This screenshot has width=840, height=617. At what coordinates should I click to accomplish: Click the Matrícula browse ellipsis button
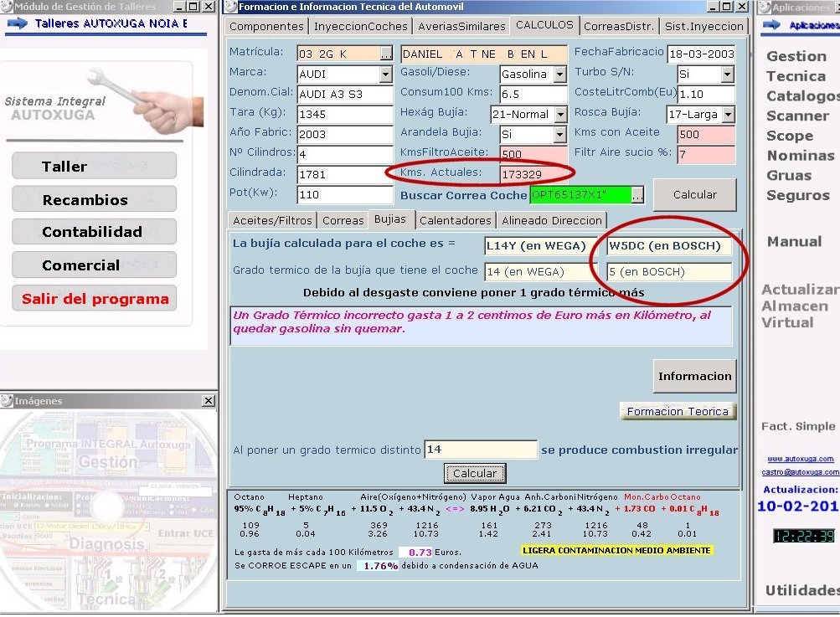coord(386,54)
